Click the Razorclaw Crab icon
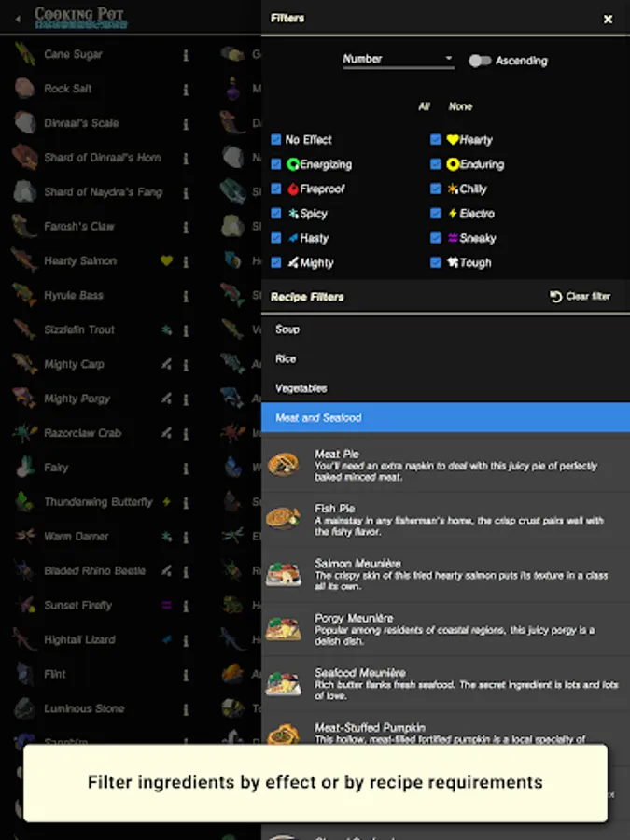630x840 pixels. pos(24,433)
